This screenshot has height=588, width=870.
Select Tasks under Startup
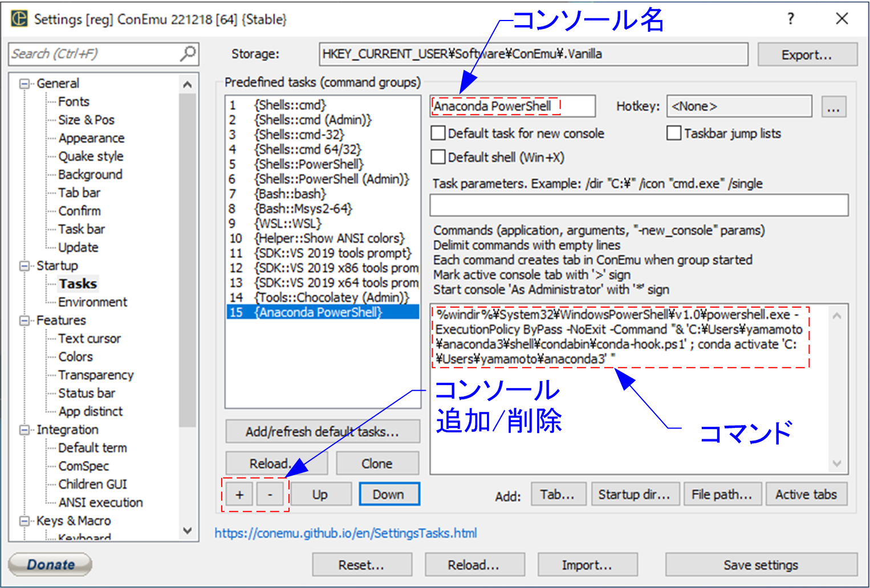pyautogui.click(x=78, y=284)
